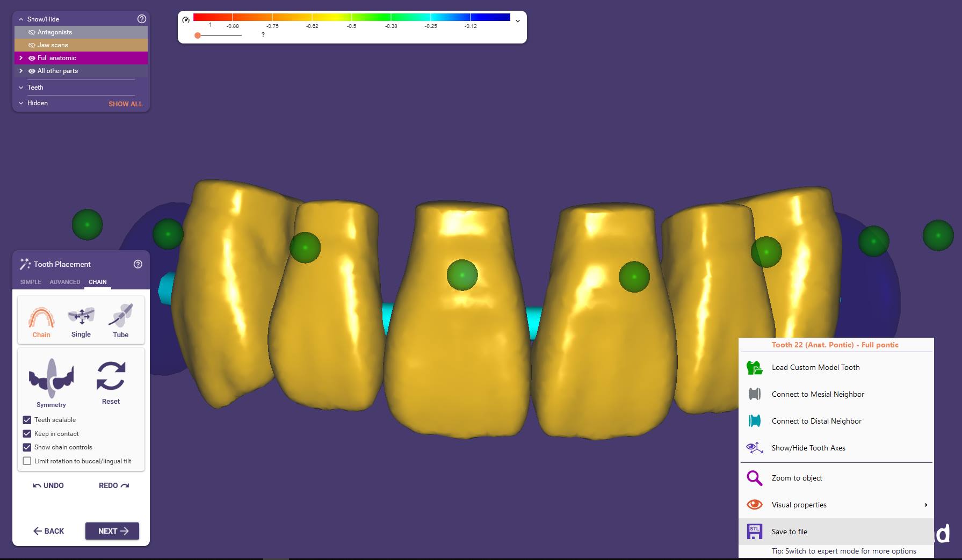
Task: Click the color scale gauge icon
Action: point(186,20)
